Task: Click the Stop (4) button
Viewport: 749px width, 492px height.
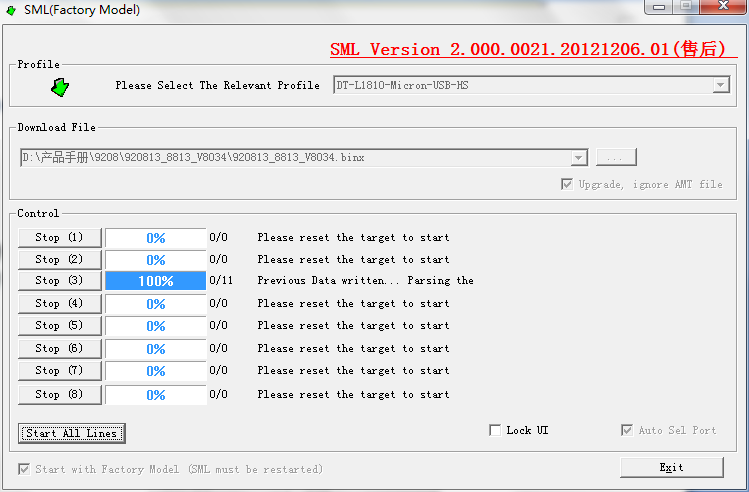Action: coord(60,303)
